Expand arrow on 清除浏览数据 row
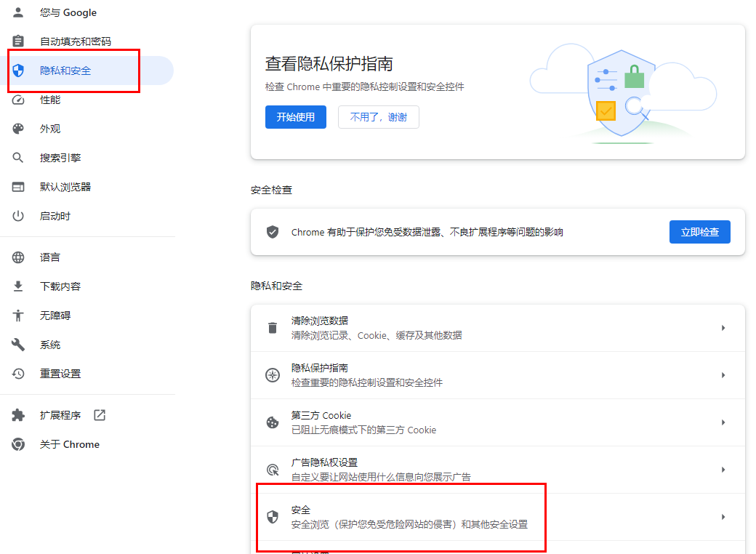 723,328
